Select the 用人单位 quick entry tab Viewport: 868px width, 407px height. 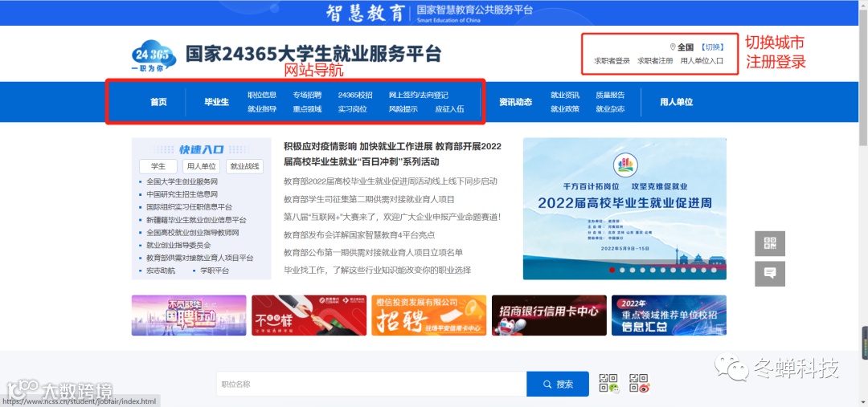click(x=201, y=166)
